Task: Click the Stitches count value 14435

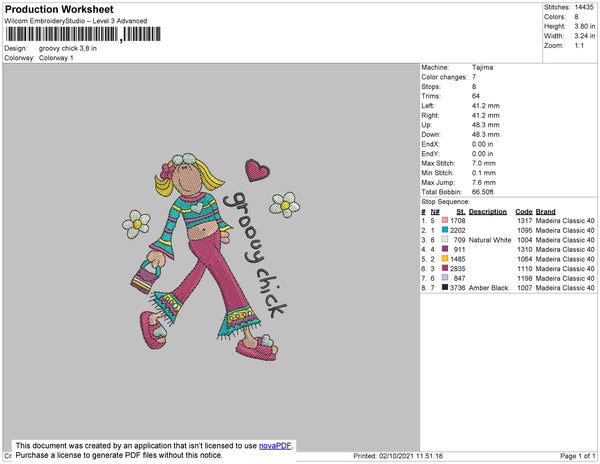Action: 584,7
